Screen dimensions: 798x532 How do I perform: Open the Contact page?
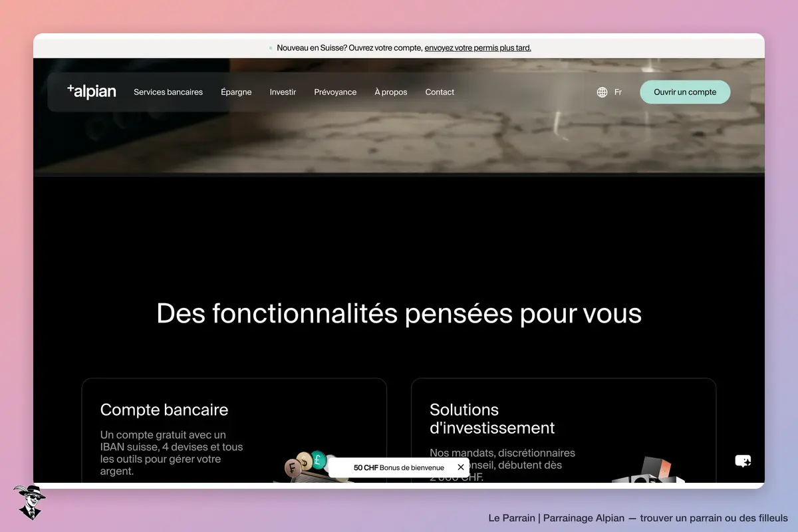pyautogui.click(x=440, y=92)
